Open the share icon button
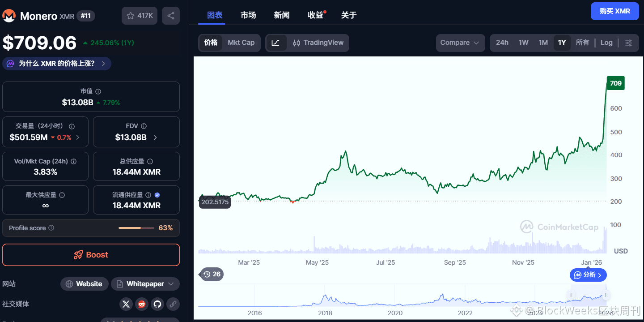Screen dimensions: 644x322 point(171,16)
